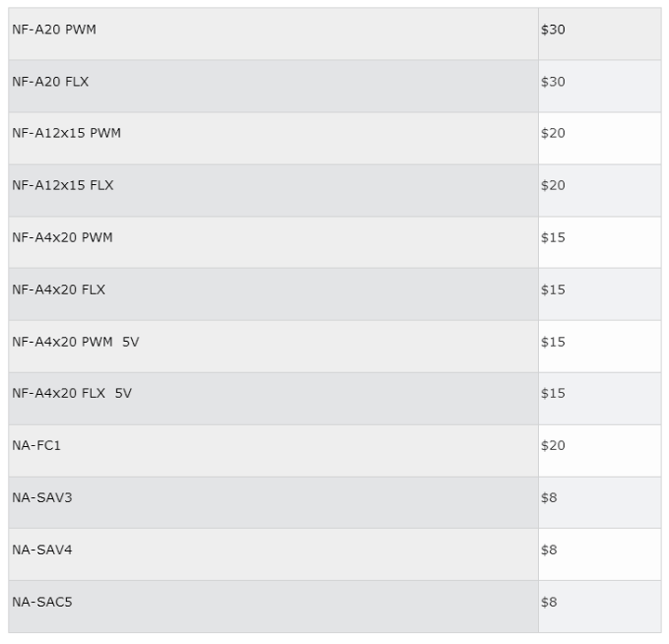Select the NA-SAC5 product name
Viewport: 669px width, 644px height.
(42, 601)
